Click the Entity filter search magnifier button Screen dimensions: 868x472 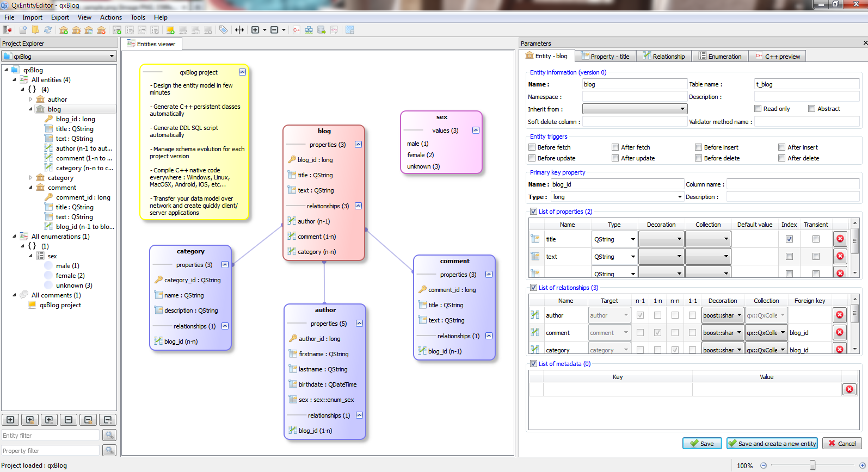[109, 435]
